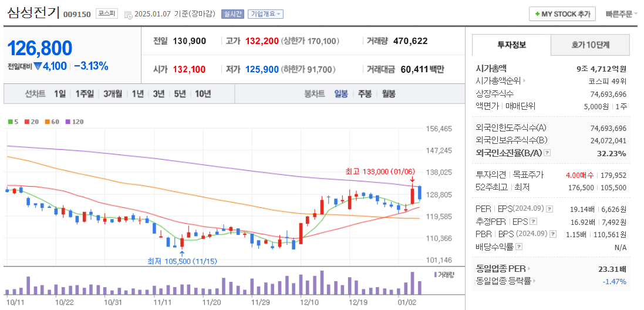Click the purple 120-day moving average swatch
644x310 pixels.
coord(68,122)
